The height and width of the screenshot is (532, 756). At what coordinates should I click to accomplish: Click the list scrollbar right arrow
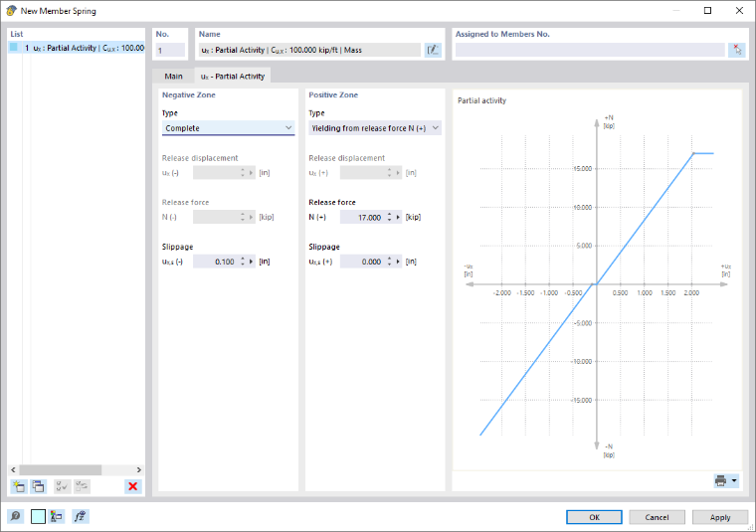coord(139,469)
